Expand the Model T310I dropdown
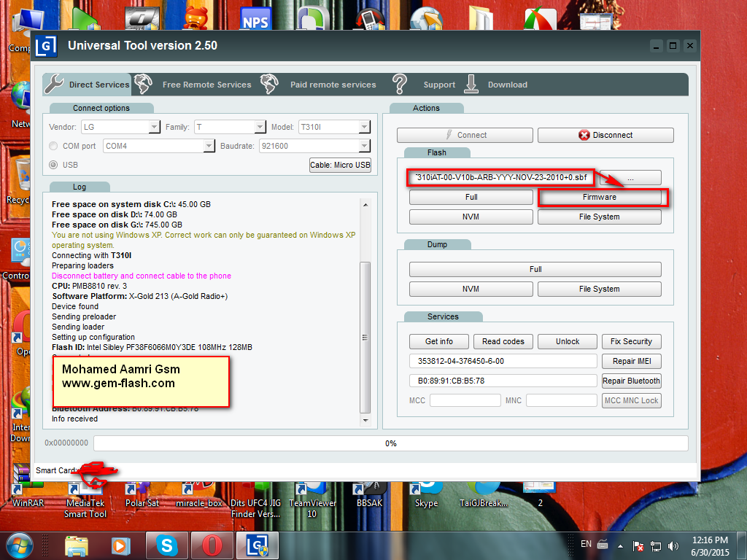Screen dimensions: 747x560 (x=365, y=127)
